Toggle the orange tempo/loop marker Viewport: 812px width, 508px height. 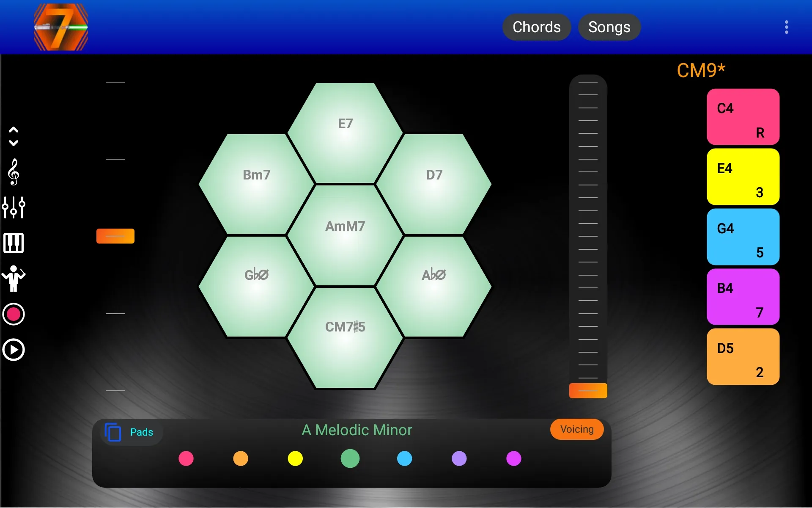pos(115,236)
